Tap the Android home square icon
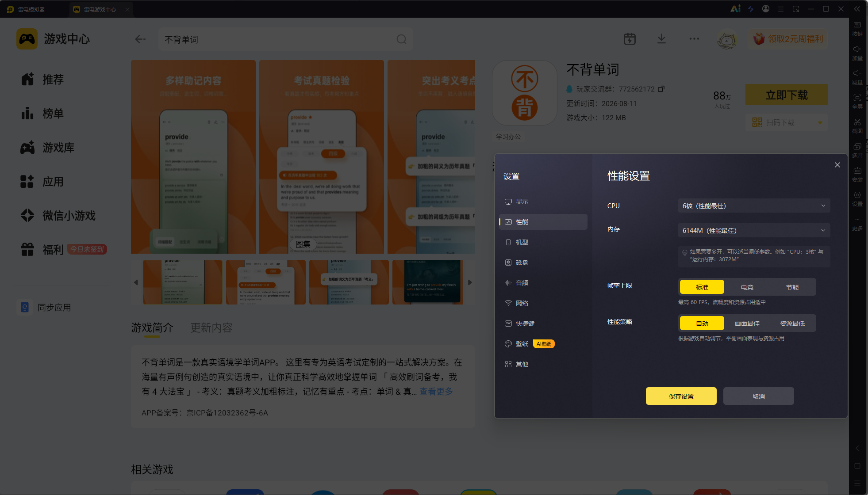The image size is (868, 495). tap(857, 466)
